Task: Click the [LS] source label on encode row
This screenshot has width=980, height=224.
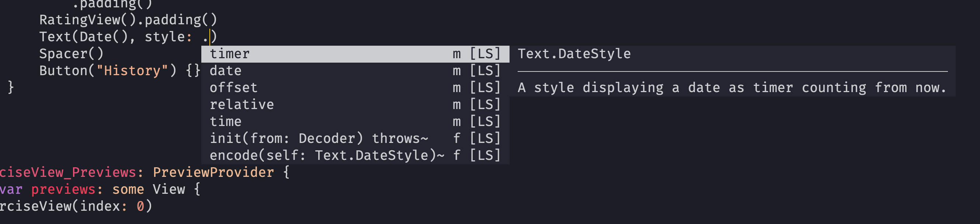Action: point(485,155)
